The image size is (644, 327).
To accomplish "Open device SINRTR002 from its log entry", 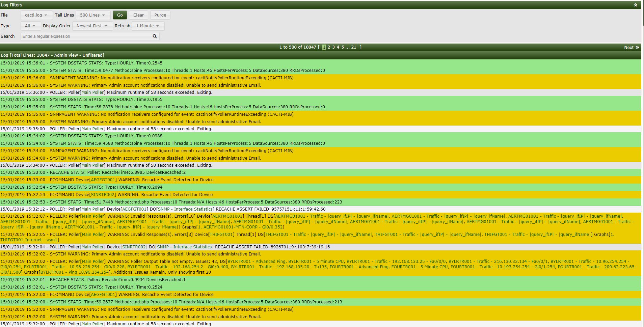I will (103, 194).
